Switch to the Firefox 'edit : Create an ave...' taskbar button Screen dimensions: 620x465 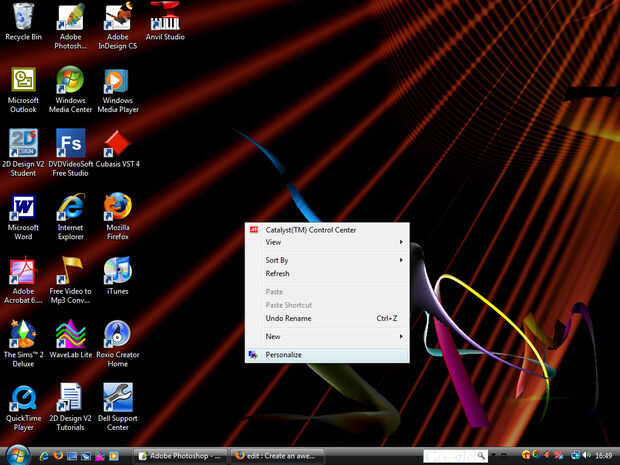[x=277, y=456]
